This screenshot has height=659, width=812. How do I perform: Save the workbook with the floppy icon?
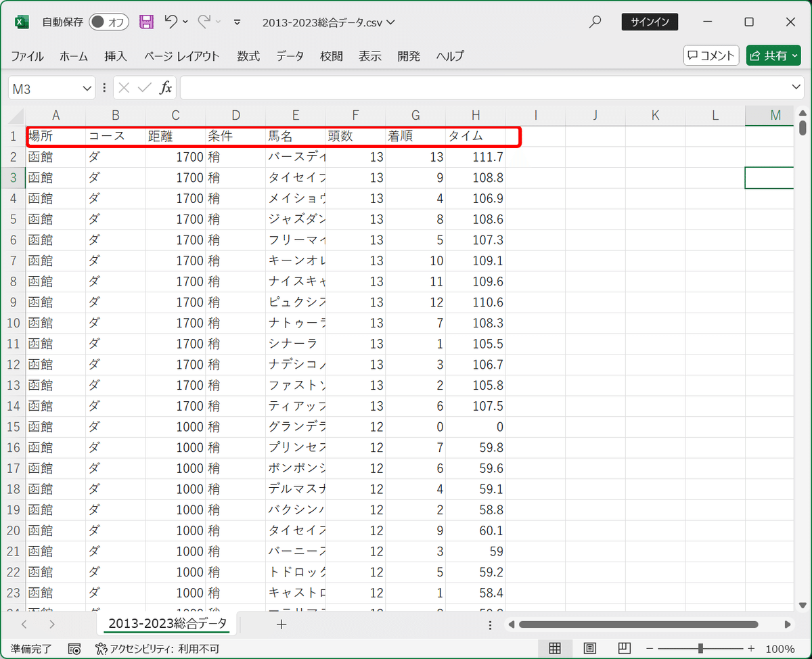(x=146, y=22)
